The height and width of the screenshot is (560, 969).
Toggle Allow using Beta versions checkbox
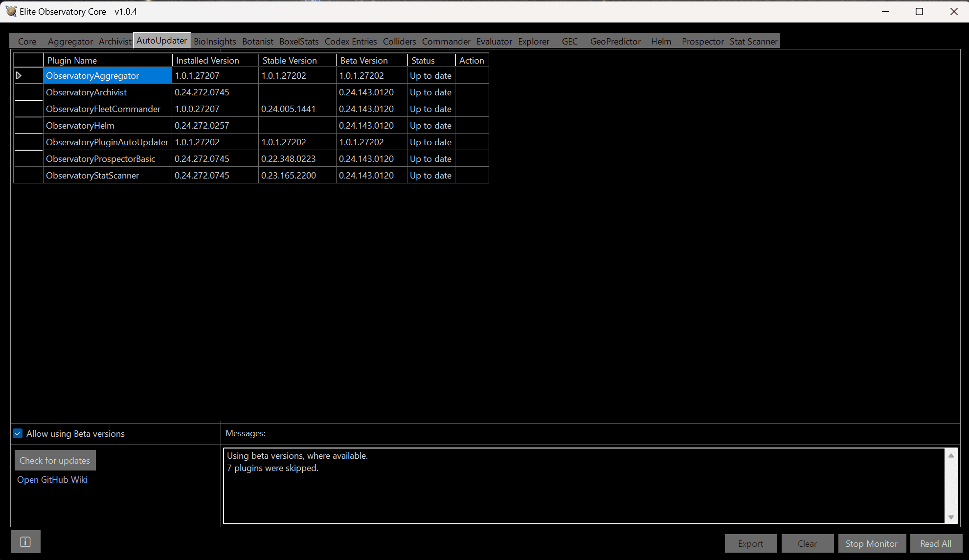(x=18, y=434)
